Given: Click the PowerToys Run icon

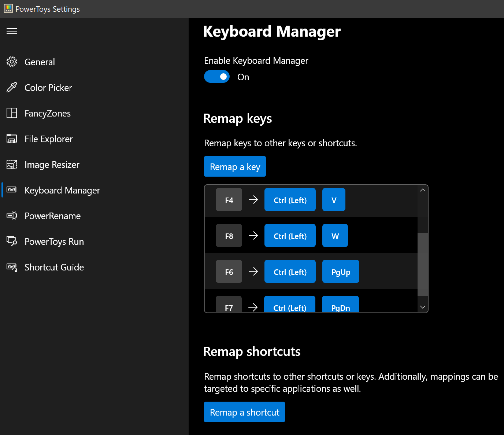Looking at the screenshot, I should tap(12, 242).
